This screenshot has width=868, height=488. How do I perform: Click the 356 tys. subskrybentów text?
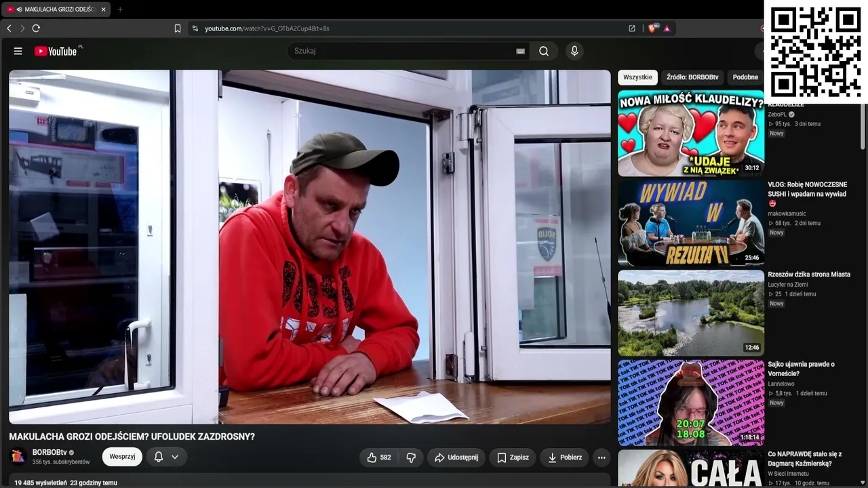click(61, 462)
